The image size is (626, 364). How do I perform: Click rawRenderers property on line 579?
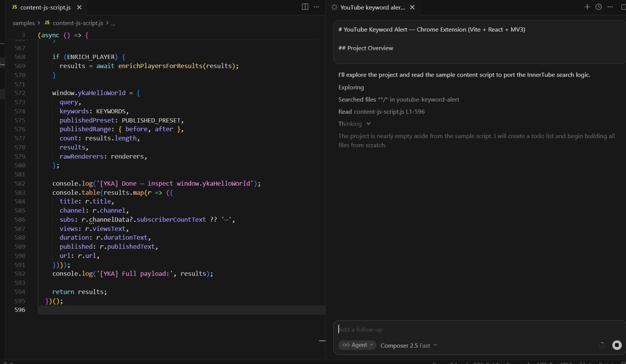pos(81,156)
